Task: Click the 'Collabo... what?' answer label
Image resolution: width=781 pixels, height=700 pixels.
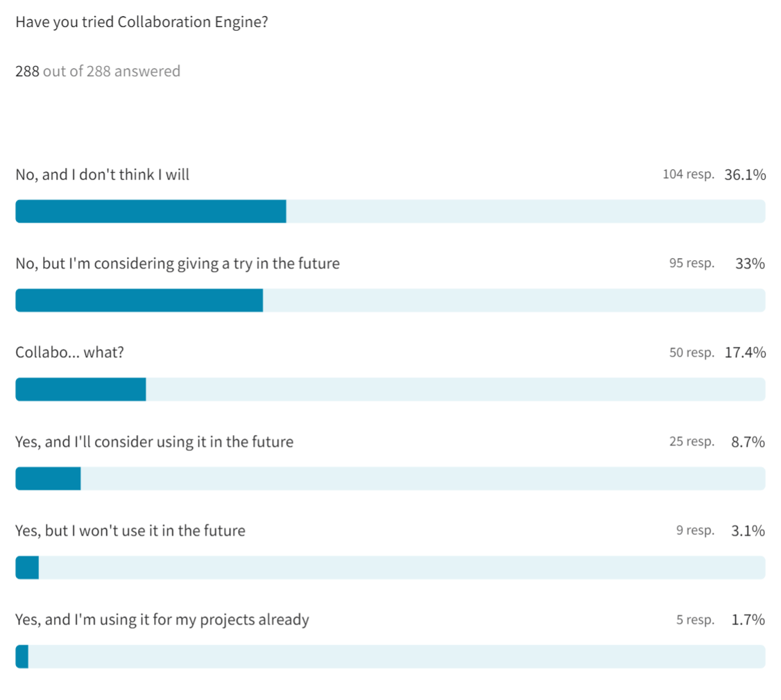Action: click(x=69, y=352)
